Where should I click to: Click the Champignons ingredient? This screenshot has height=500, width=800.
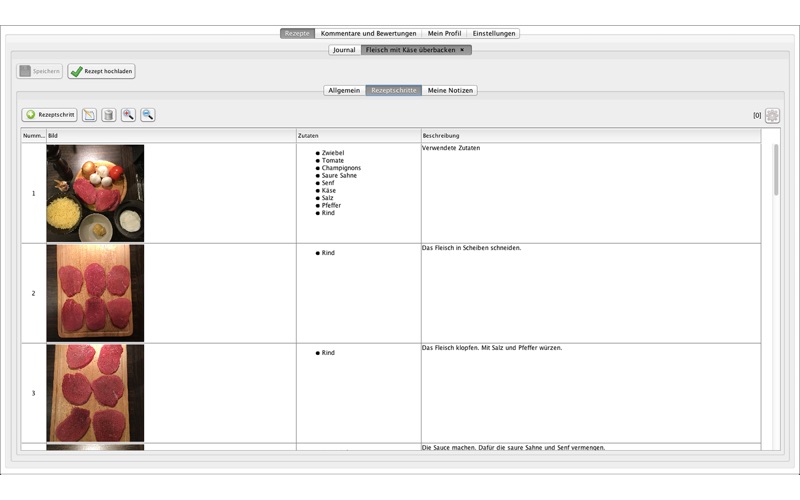[341, 168]
